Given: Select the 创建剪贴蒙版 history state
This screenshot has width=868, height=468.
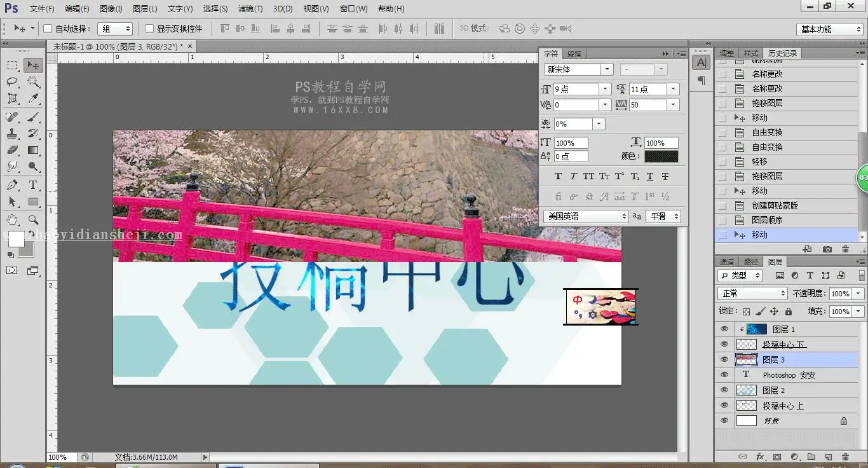Looking at the screenshot, I should (x=786, y=205).
